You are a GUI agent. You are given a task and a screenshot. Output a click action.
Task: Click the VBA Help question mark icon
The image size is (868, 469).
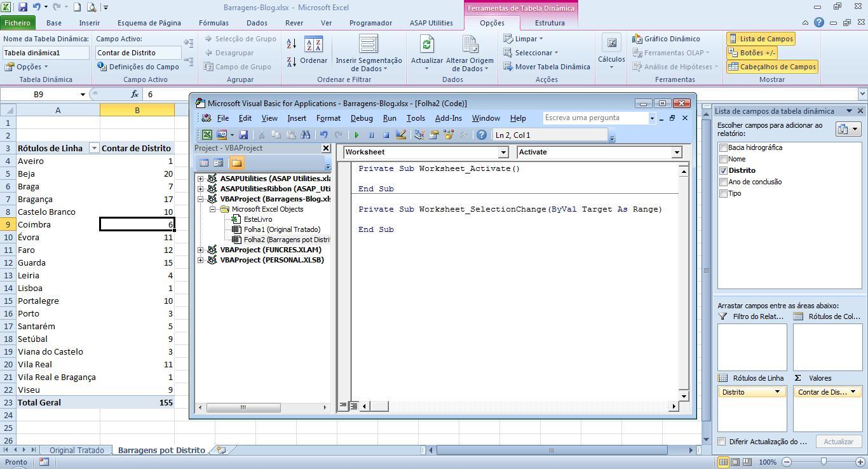click(x=482, y=135)
